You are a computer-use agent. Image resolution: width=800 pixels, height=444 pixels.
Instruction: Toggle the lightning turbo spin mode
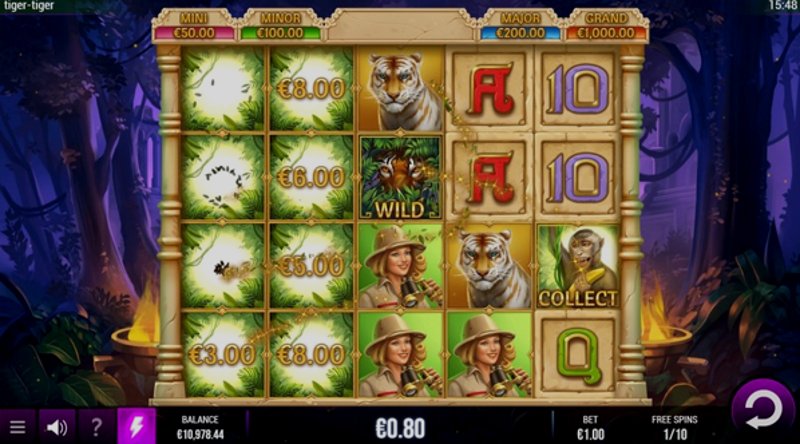pyautogui.click(x=136, y=426)
